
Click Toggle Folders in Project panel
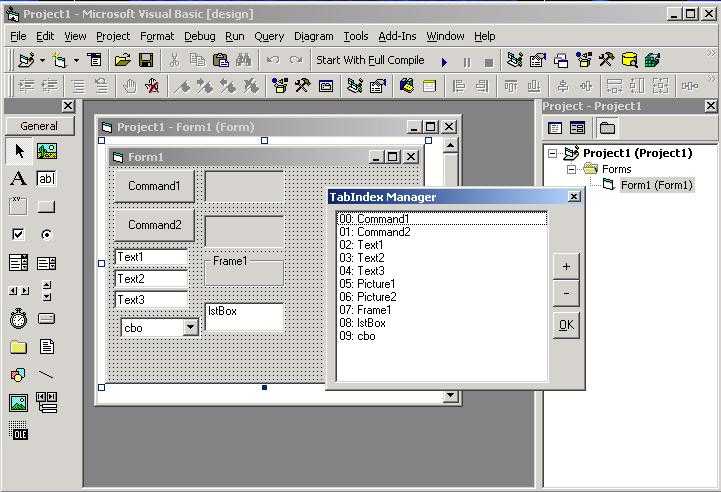point(607,128)
